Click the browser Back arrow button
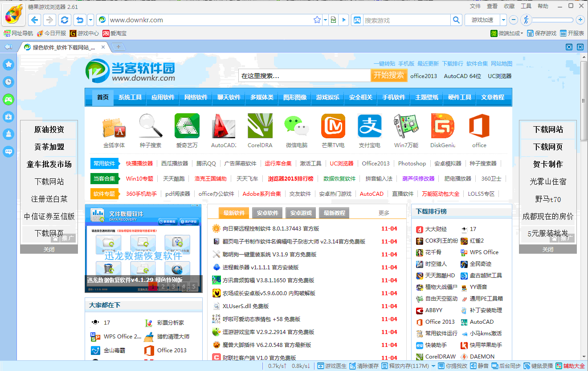The width and height of the screenshot is (588, 371). 35,20
